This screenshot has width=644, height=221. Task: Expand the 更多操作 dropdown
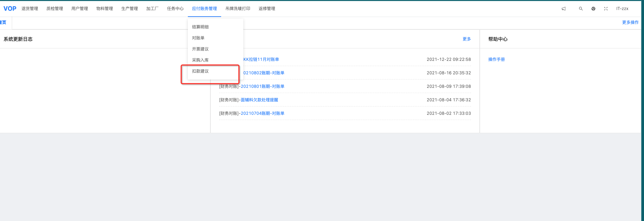coord(630,22)
